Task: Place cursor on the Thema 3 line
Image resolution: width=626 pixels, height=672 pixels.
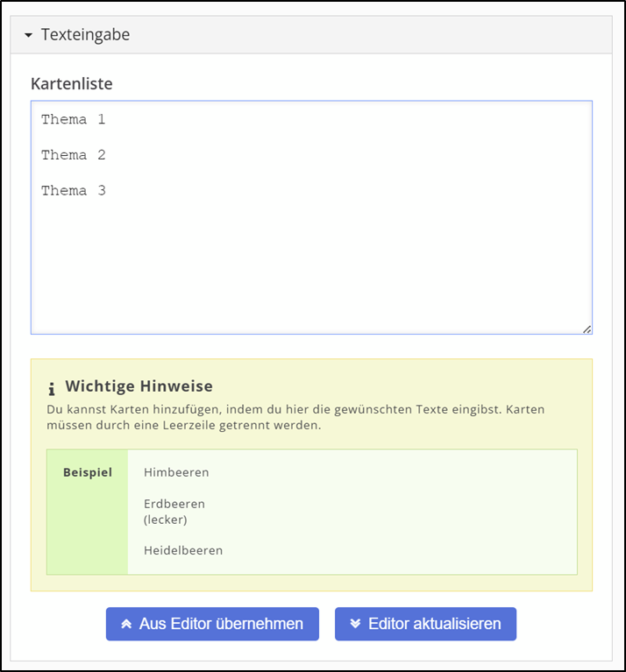Action: [73, 190]
